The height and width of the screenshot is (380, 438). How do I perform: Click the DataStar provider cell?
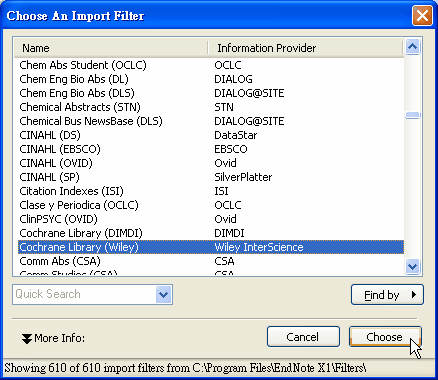tap(236, 135)
